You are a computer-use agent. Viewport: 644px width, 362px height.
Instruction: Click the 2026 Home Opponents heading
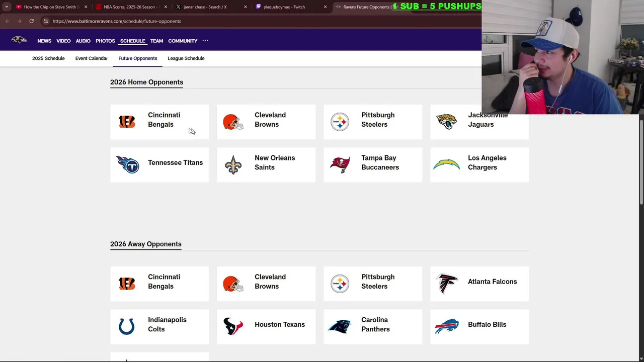[x=146, y=82]
